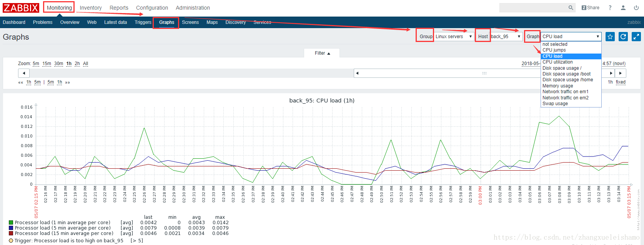The image size is (644, 245).
Task: Choose highlighted 'CPU load' option in list
Action: click(x=571, y=56)
